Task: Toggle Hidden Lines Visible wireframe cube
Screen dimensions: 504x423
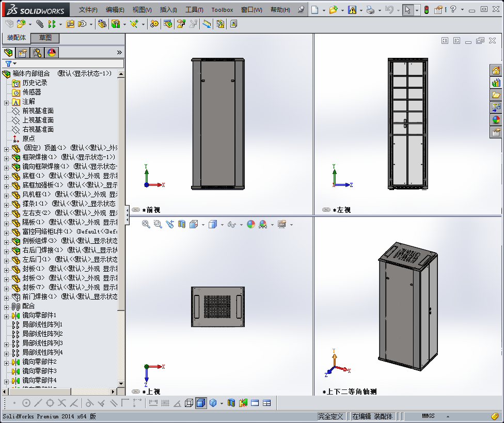Action: coord(189,403)
